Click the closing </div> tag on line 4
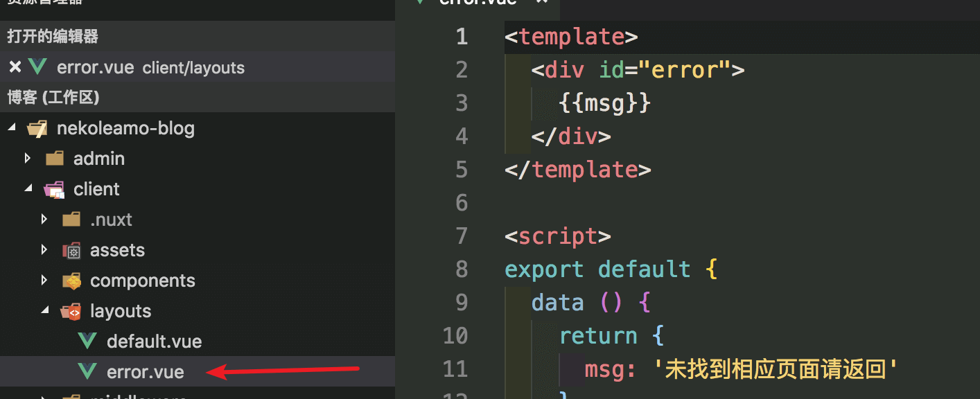Screen dimensions: 980x399 (x=571, y=136)
